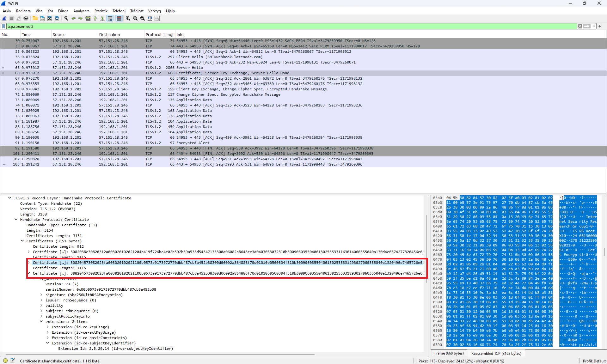
Task: Collapse Certificates (3151 bytes) node
Action: point(22,241)
